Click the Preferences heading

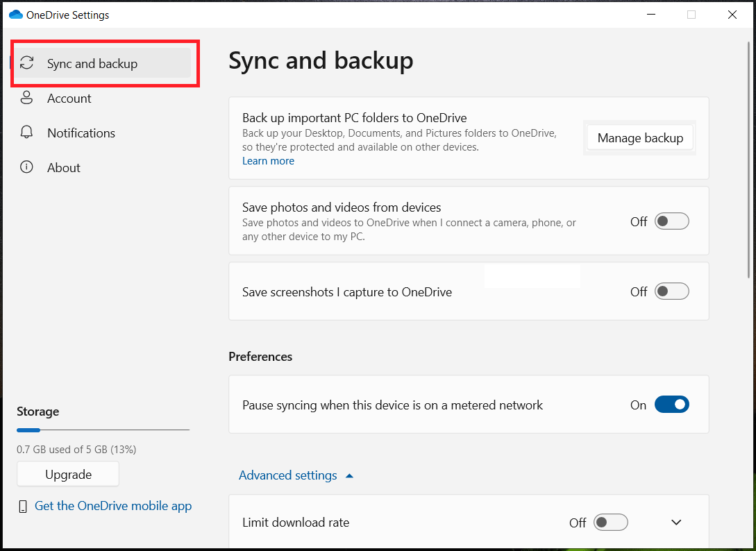coord(260,357)
